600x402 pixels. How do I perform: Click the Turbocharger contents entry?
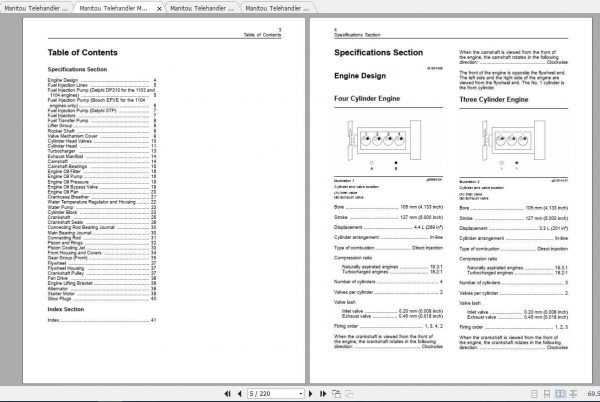point(102,151)
